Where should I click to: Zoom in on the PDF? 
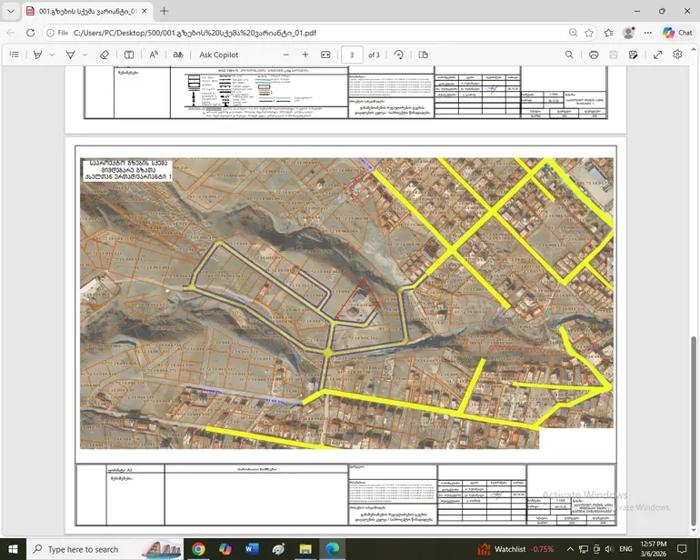305,54
